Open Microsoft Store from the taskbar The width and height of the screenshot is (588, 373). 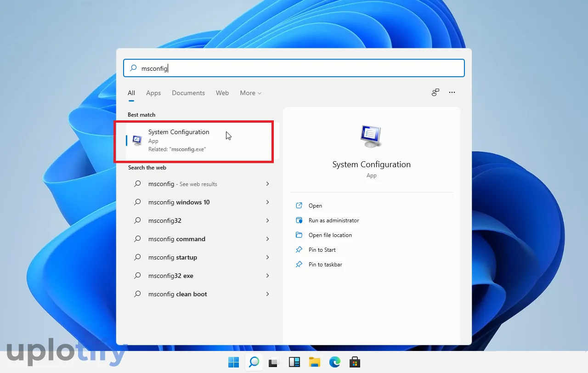pyautogui.click(x=355, y=362)
